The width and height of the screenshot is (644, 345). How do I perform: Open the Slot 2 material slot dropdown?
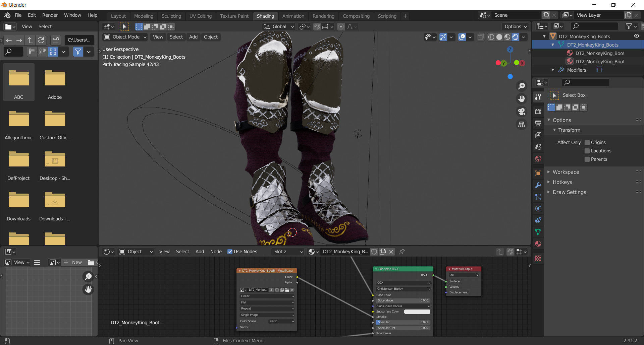point(288,252)
